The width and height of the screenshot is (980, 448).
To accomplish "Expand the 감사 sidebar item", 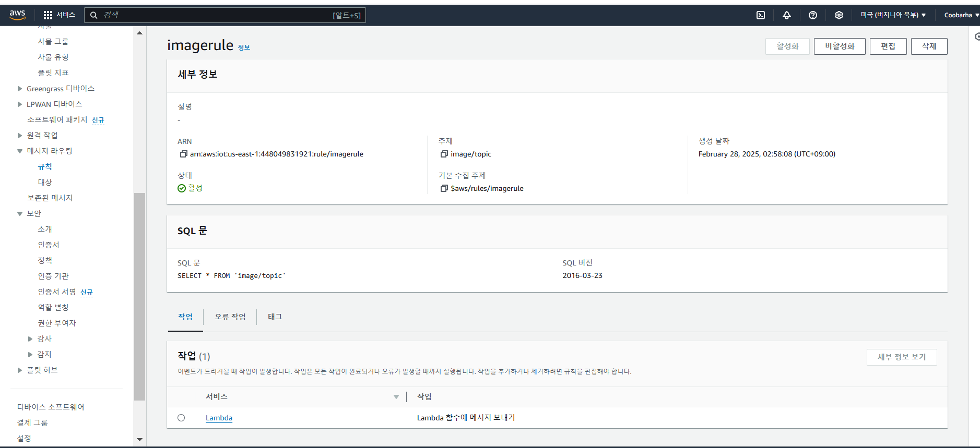I will tap(30, 339).
